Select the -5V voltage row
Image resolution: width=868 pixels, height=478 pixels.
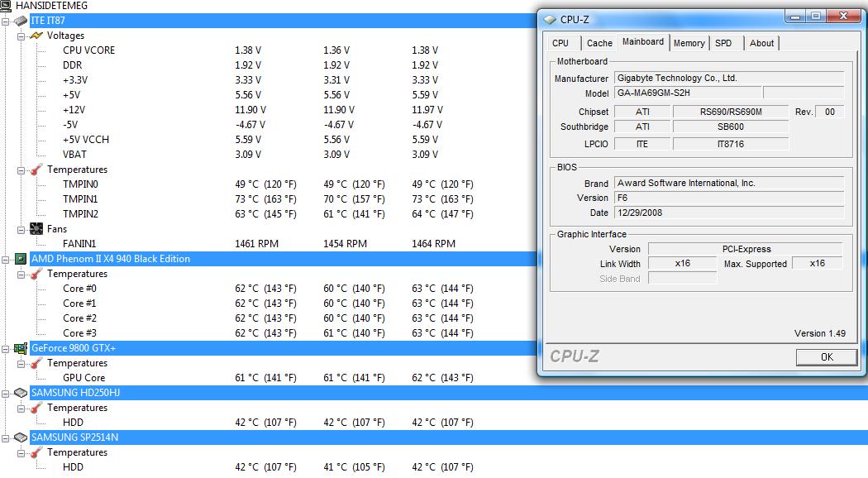[x=70, y=125]
